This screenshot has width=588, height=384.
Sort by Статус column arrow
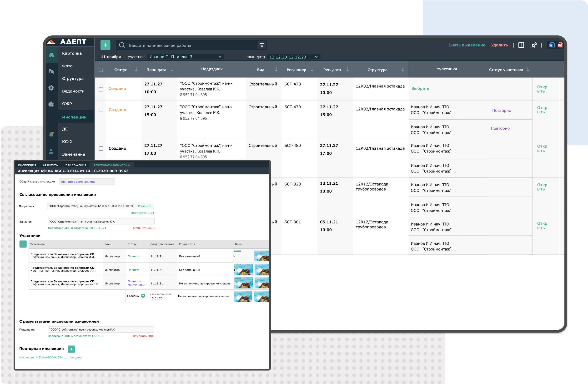point(136,70)
